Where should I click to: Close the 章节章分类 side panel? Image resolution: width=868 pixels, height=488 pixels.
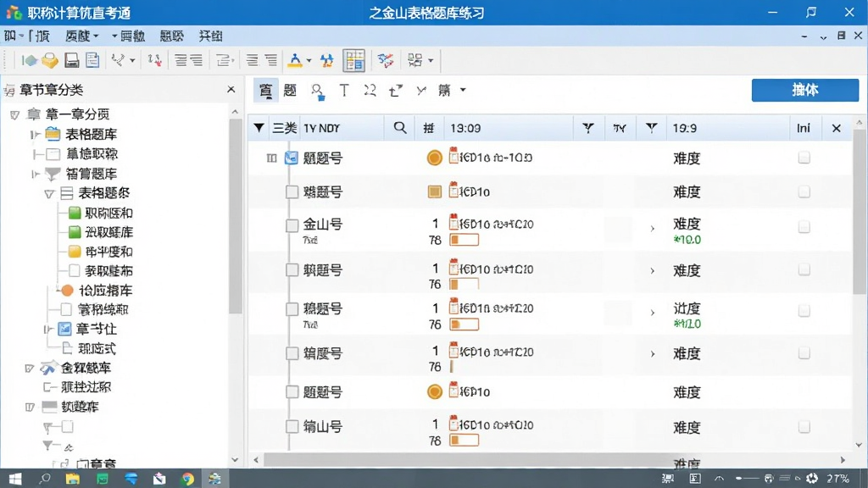(231, 89)
